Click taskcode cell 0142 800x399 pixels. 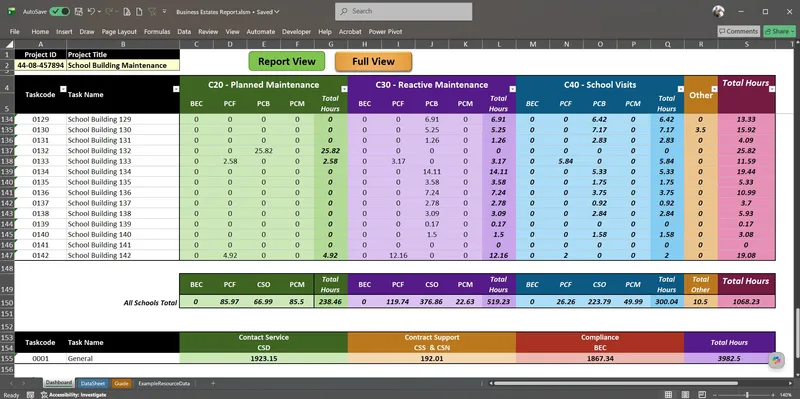click(x=40, y=255)
